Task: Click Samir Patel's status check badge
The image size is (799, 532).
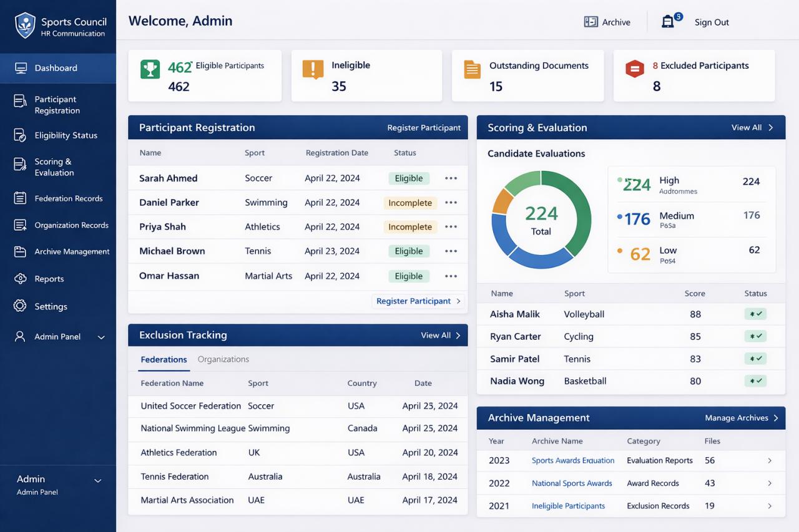Action: pyautogui.click(x=755, y=359)
